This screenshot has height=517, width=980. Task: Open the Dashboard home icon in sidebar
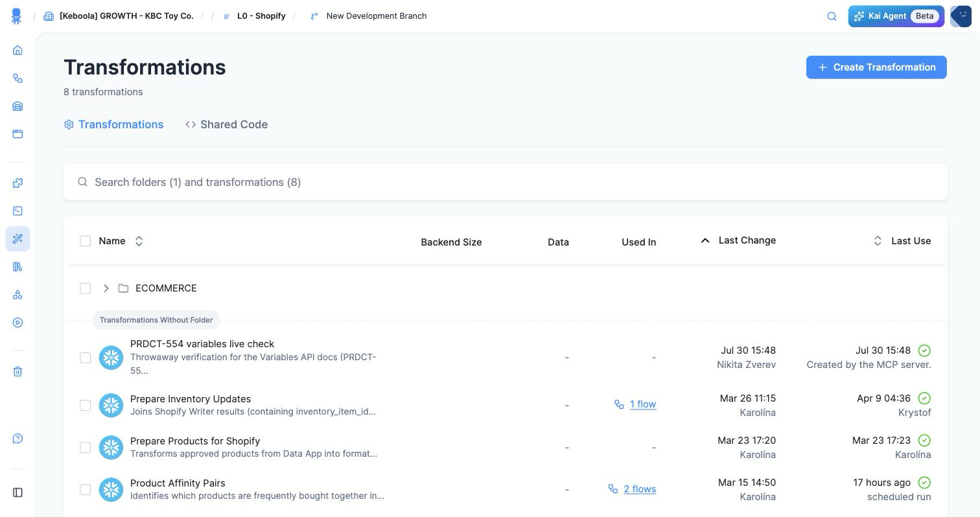point(17,51)
